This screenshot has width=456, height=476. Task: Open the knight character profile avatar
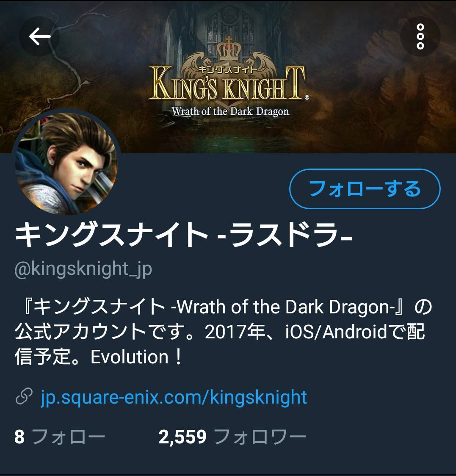tap(66, 164)
